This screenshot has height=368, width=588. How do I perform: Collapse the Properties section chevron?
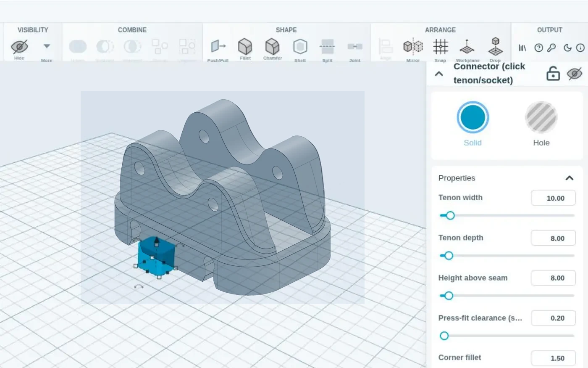tap(569, 178)
